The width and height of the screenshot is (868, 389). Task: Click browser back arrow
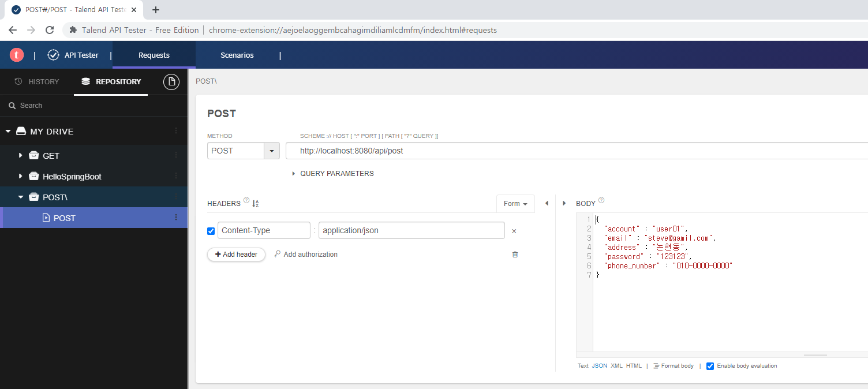pyautogui.click(x=13, y=30)
